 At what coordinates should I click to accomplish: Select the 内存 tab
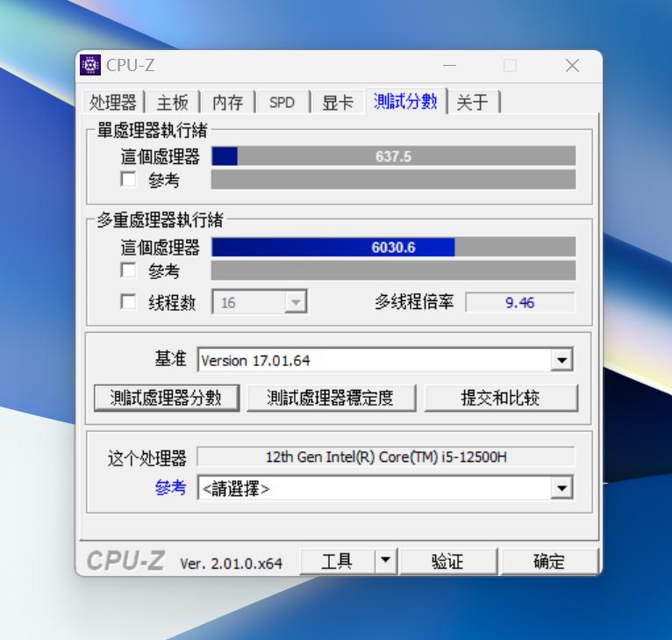pos(227,102)
